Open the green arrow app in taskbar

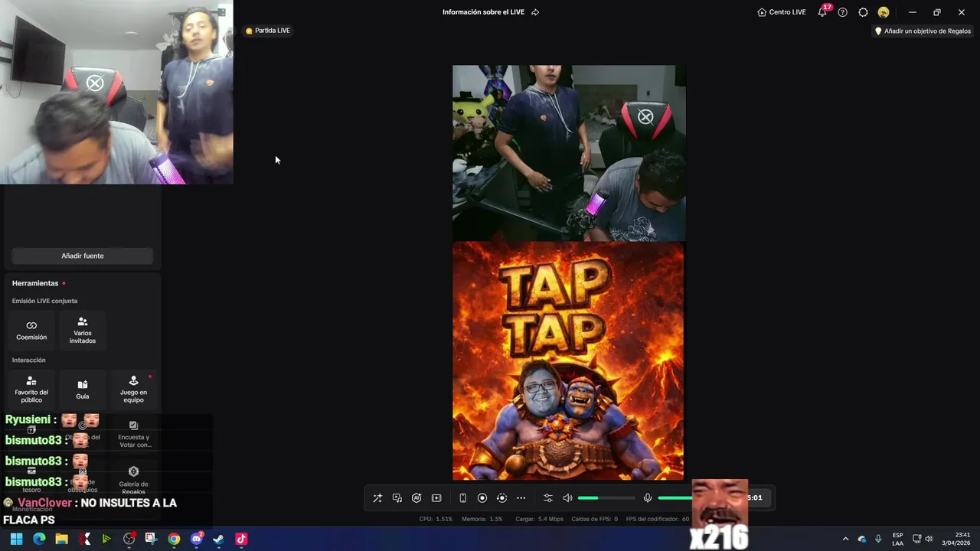[x=106, y=539]
